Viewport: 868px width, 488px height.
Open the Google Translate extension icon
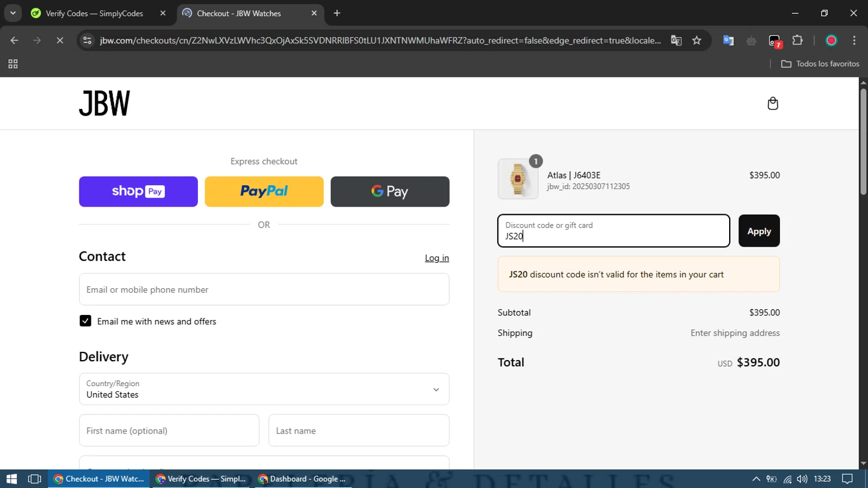click(729, 41)
